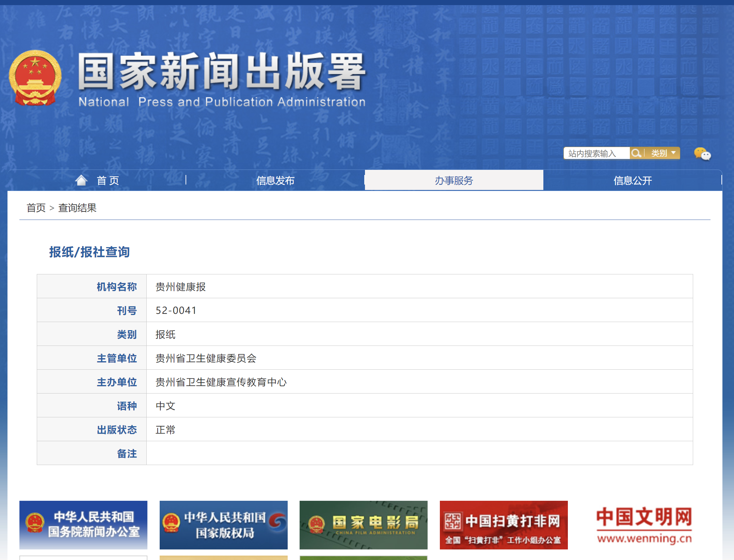The height and width of the screenshot is (560, 734).
Task: Click the national emblem logo
Action: [x=35, y=78]
